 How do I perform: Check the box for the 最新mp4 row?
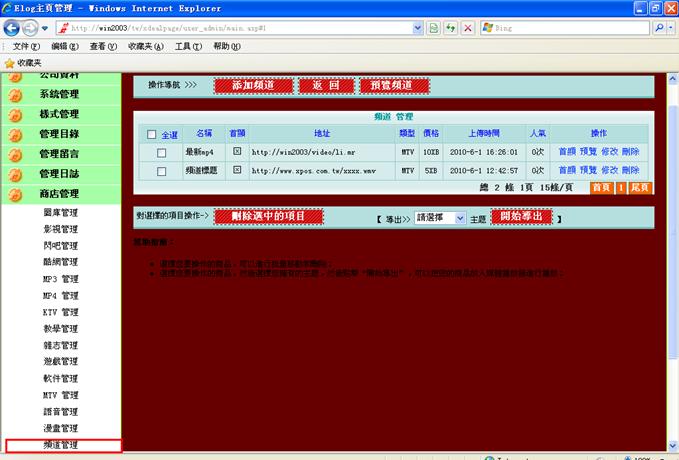click(x=162, y=152)
